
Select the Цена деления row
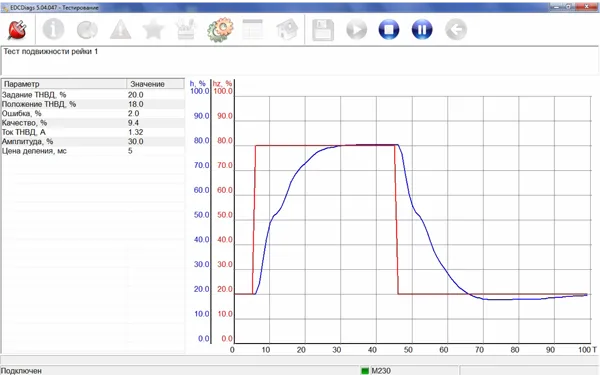click(x=93, y=151)
